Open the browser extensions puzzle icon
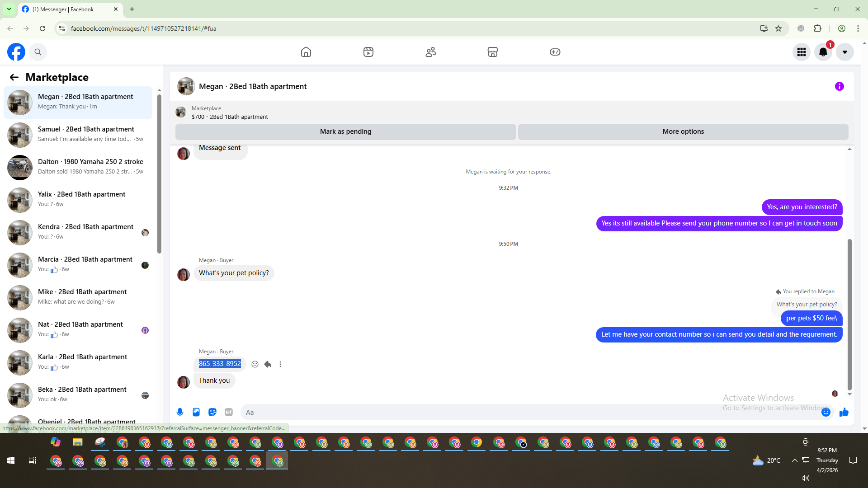This screenshot has height=488, width=868. [817, 28]
